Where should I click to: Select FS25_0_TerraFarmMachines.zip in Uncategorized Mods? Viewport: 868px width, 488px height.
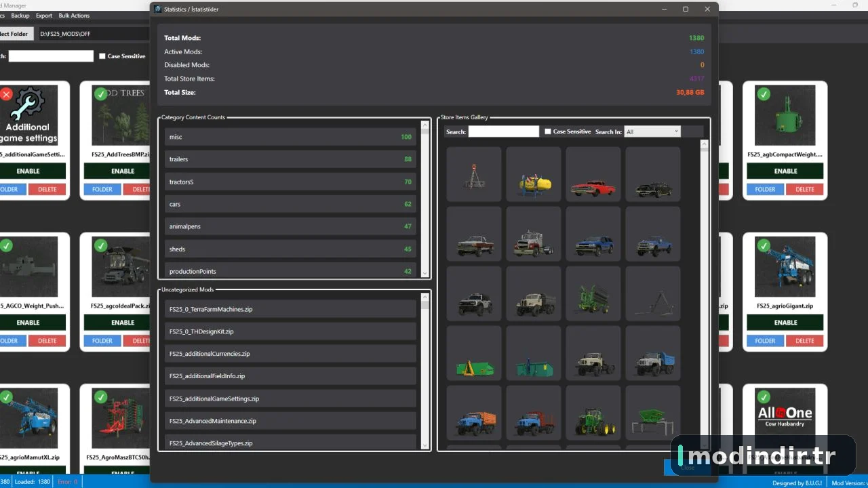point(290,309)
